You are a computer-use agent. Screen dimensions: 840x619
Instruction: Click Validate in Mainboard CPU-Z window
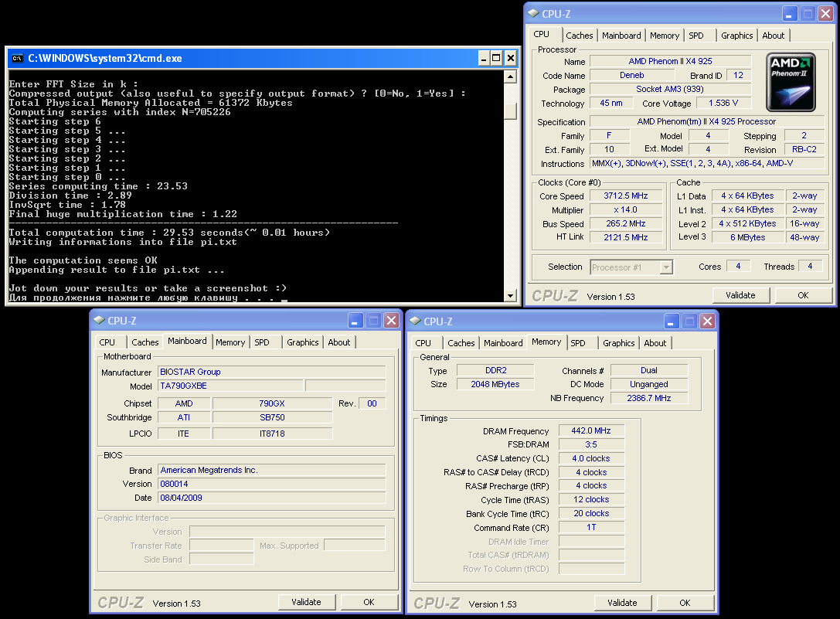point(307,603)
